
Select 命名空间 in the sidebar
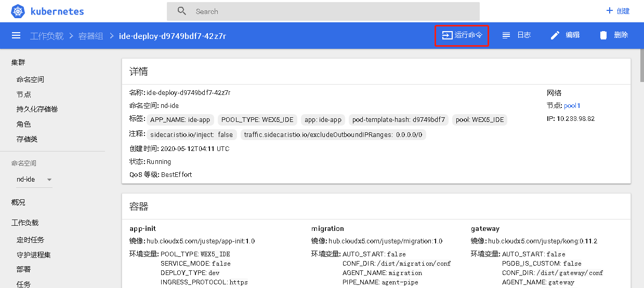30,79
